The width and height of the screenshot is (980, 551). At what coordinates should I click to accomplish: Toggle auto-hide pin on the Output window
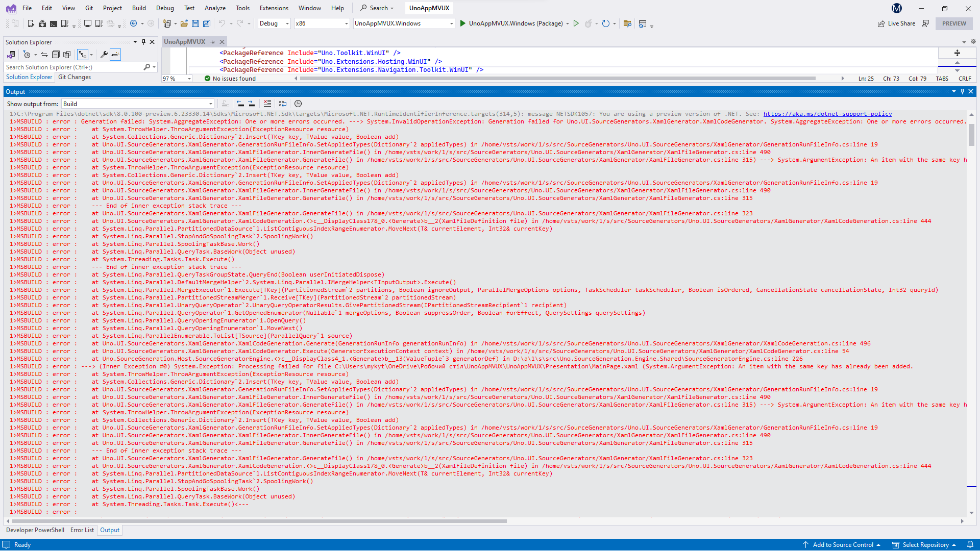pos(962,91)
